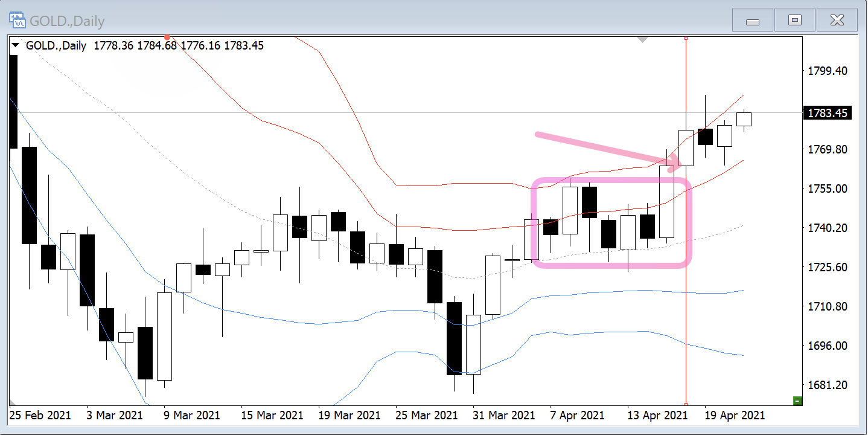Click the red dot at top chart edge
This screenshot has width=868, height=435.
tap(167, 37)
